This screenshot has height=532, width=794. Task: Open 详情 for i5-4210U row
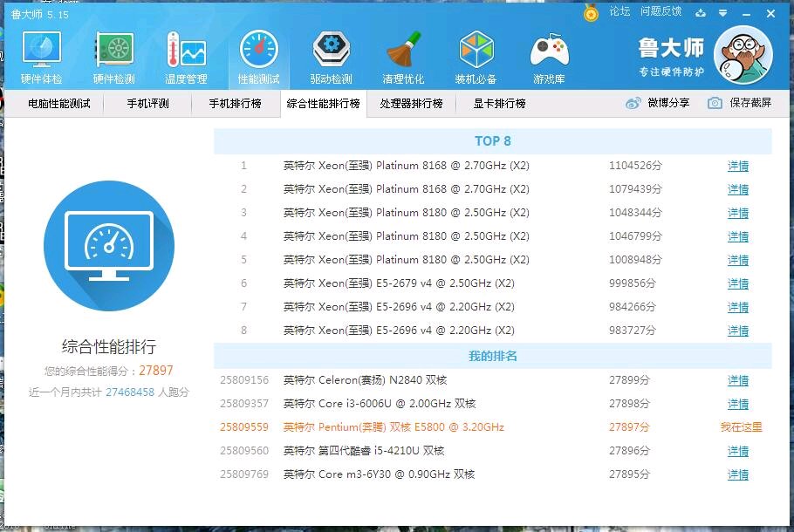pyautogui.click(x=738, y=452)
